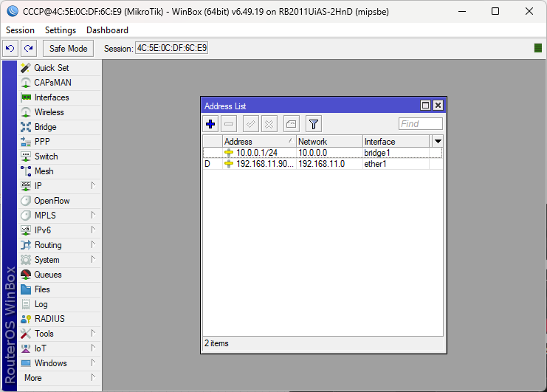This screenshot has width=547, height=392.
Task: Toggle Safe Mode
Action: coord(68,48)
